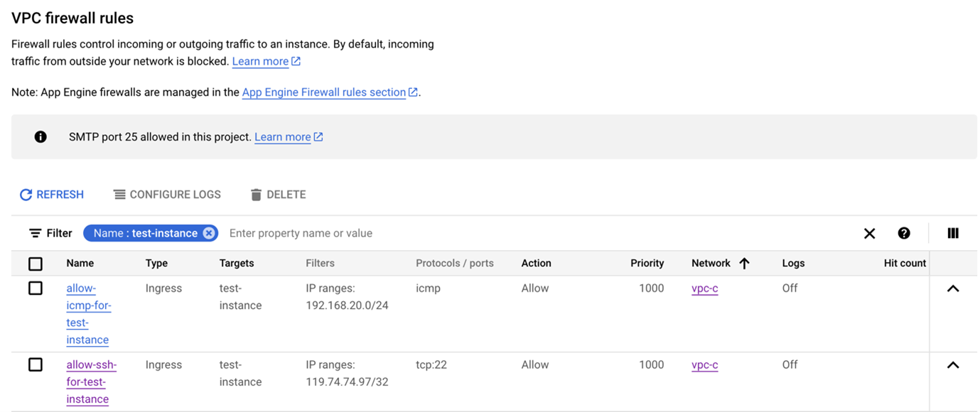Clear all filters with the X icon
The width and height of the screenshot is (980, 412).
(869, 234)
